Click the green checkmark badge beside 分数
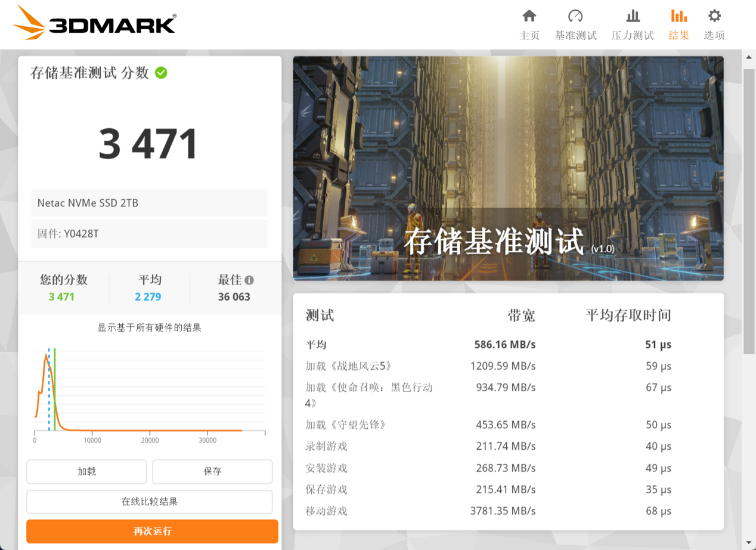This screenshot has height=550, width=756. 161,73
